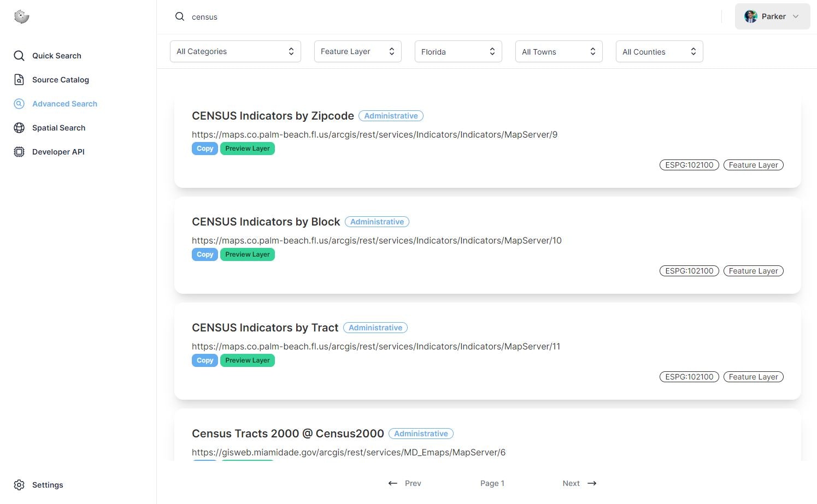The height and width of the screenshot is (504, 817).
Task: Click the Census Tracts 2000 @ Census2000 title
Action: (x=288, y=434)
